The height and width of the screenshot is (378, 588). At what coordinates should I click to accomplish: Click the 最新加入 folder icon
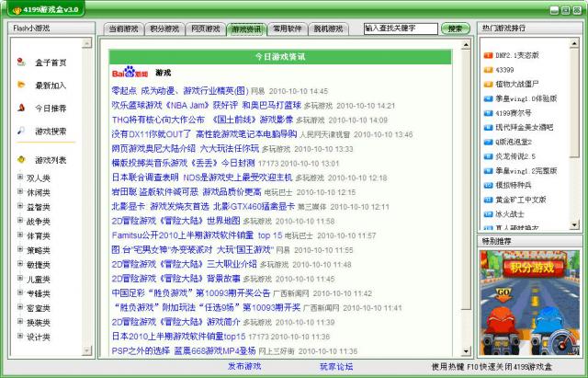coord(21,85)
